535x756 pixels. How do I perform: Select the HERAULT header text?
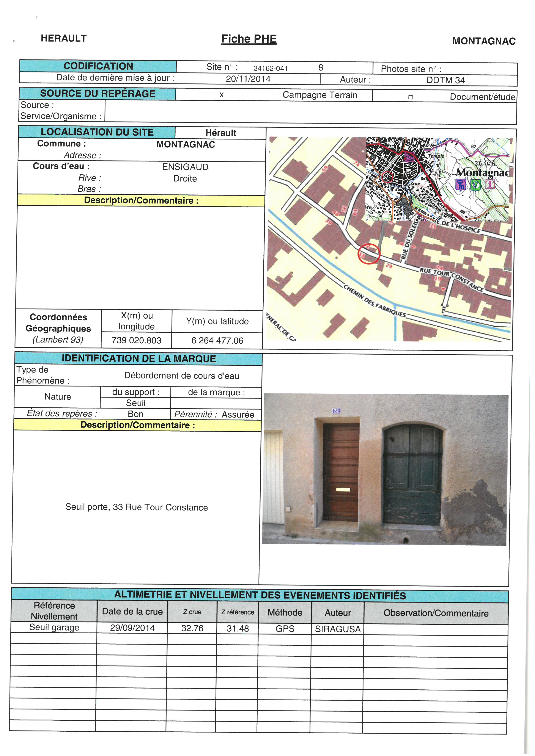tap(64, 38)
